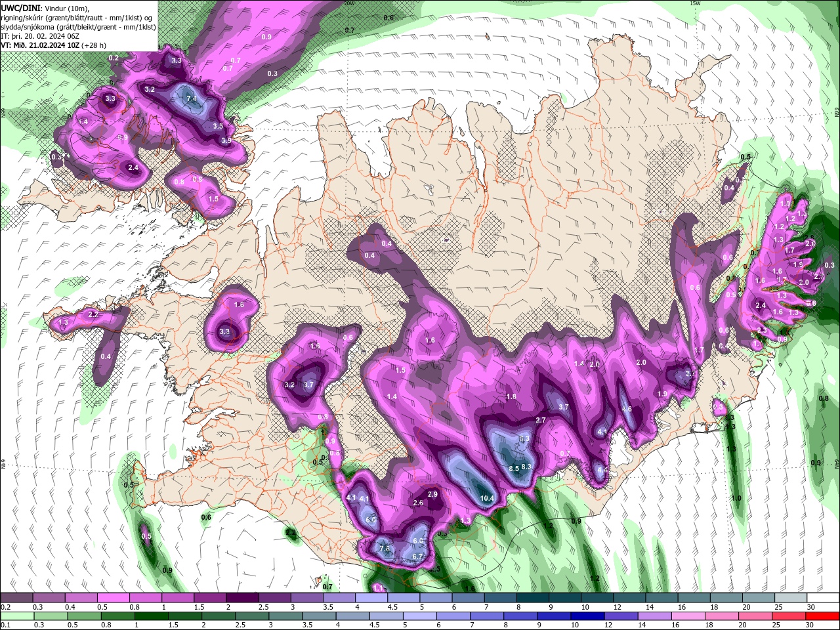Pick the top-row legend swatch at 25, pale grey
This screenshot has width=840, height=630.
pyautogui.click(x=791, y=598)
